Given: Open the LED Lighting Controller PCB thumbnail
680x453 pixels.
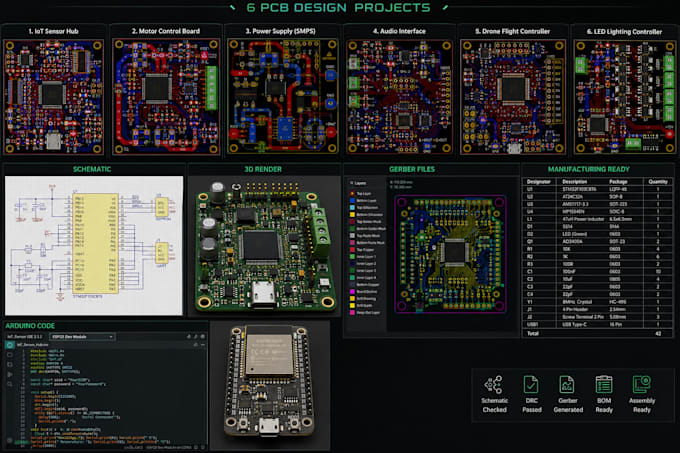Looking at the screenshot, I should 624,97.
